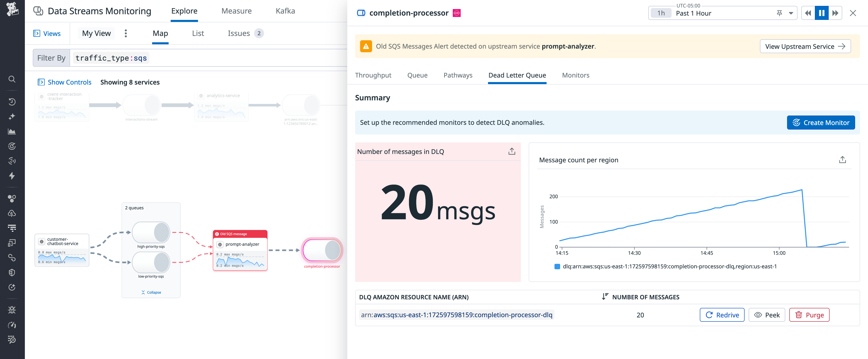The width and height of the screenshot is (868, 359).
Task: Select the lightning bolt icon in the sidebar
Action: pos(12,176)
